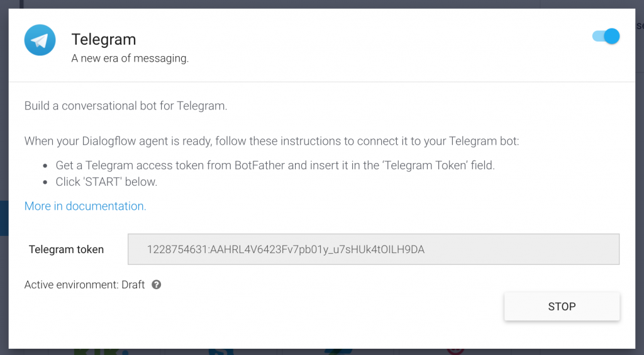
Task: Click the help question-mark icon
Action: (157, 285)
